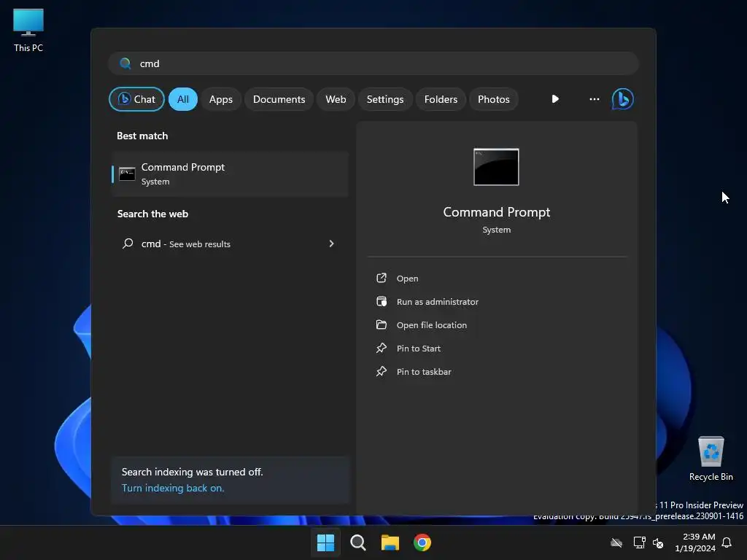This screenshot has width=747, height=560.
Task: Click the network display tray icon
Action: [x=639, y=542]
